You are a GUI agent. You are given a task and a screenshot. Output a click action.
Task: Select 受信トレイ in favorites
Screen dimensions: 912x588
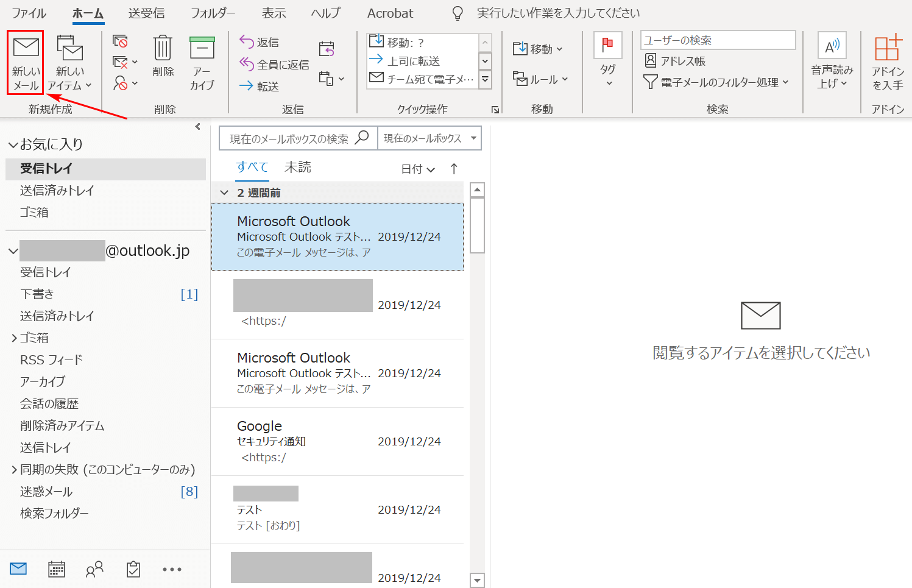pyautogui.click(x=105, y=169)
